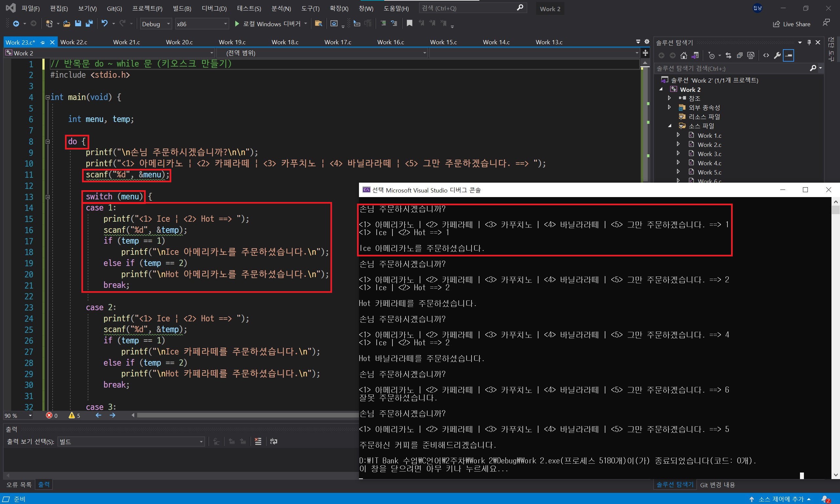Screen dimensions: 840x504
Task: Switch to the Work 20.c tab
Action: tap(179, 42)
